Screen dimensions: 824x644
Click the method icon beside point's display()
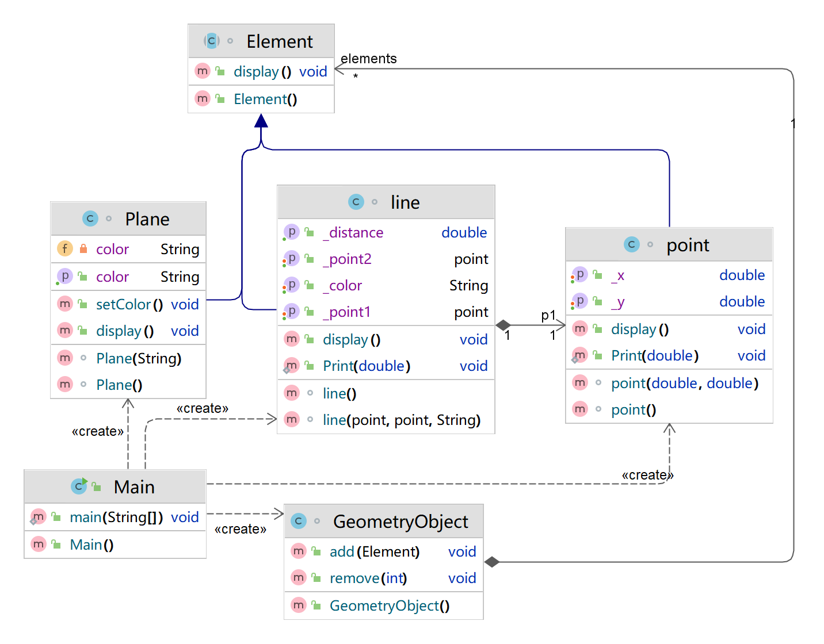[x=579, y=329]
